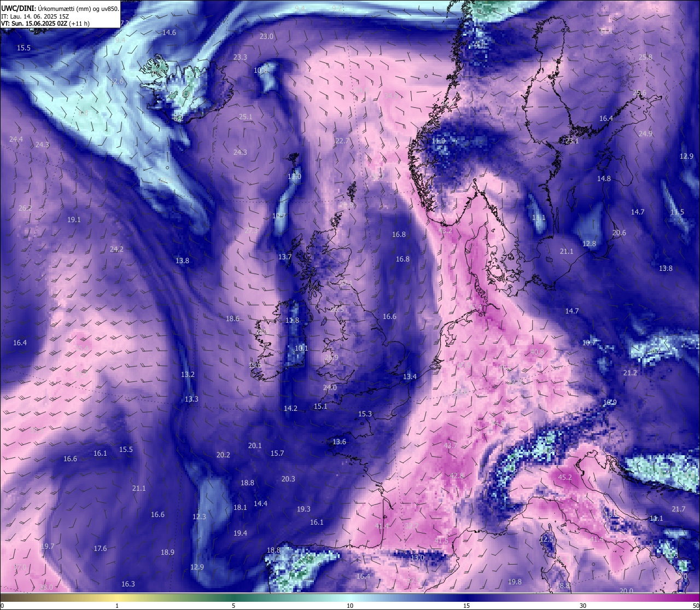Click the 19.4 map value
700x610 pixels.
click(240, 533)
